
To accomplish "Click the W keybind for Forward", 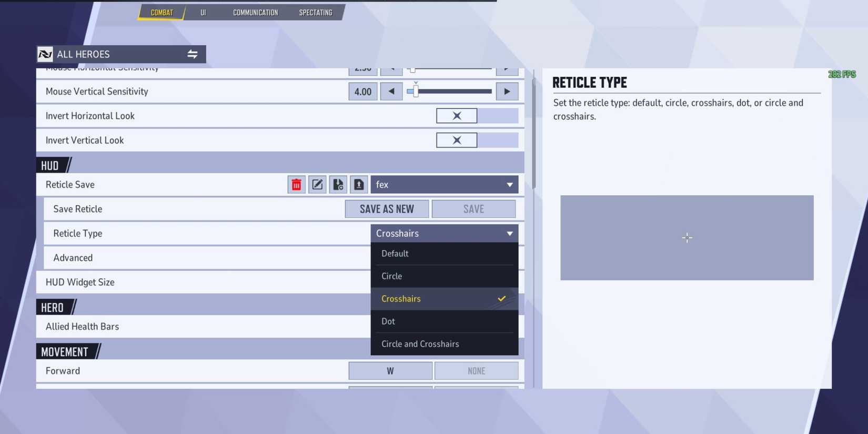I will 390,371.
